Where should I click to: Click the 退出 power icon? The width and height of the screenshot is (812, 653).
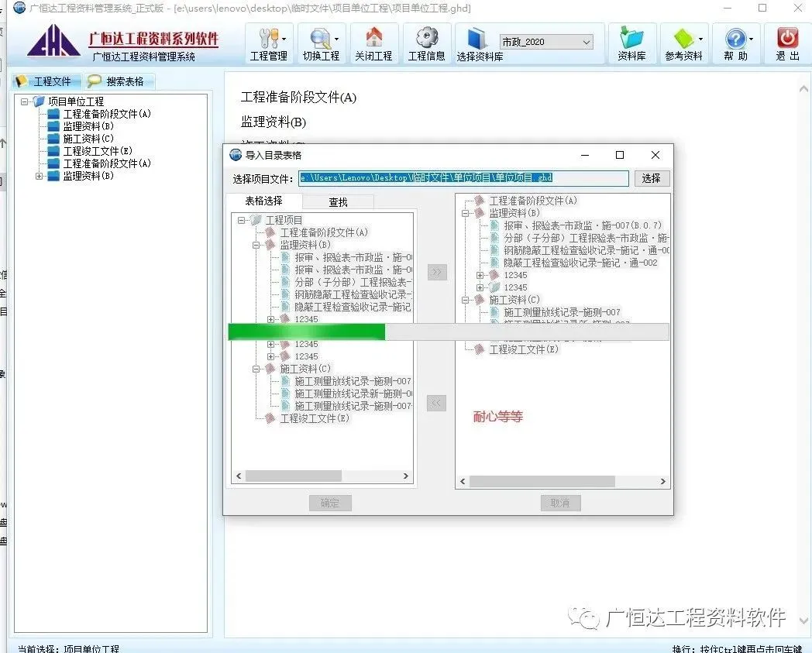tap(788, 38)
